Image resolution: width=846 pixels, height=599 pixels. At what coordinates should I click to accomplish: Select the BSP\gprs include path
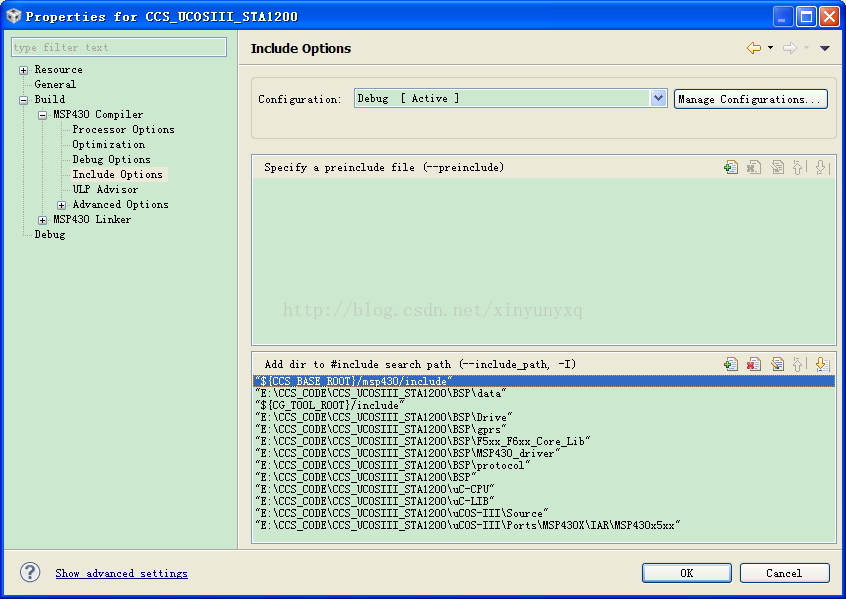pyautogui.click(x=544, y=429)
